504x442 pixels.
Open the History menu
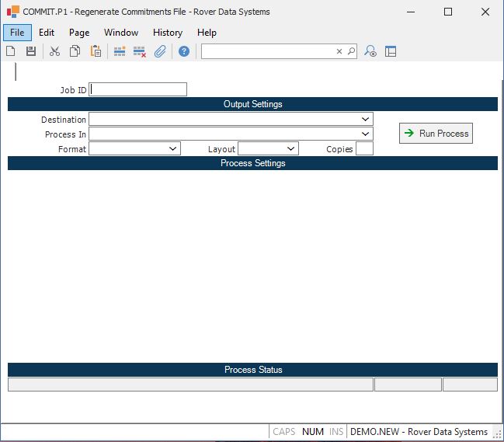[x=167, y=33]
